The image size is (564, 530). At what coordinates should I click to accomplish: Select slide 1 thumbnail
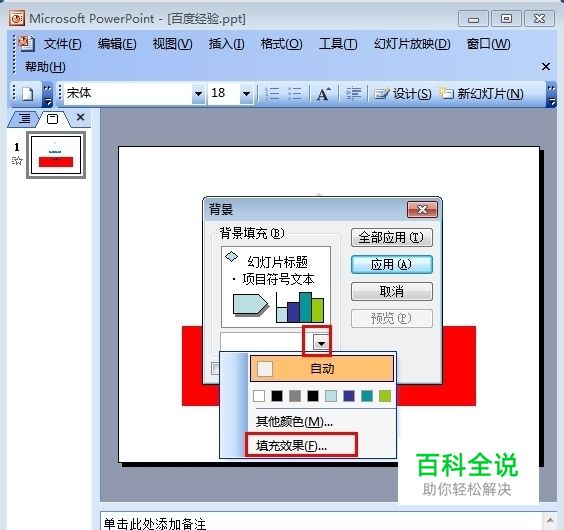56,155
